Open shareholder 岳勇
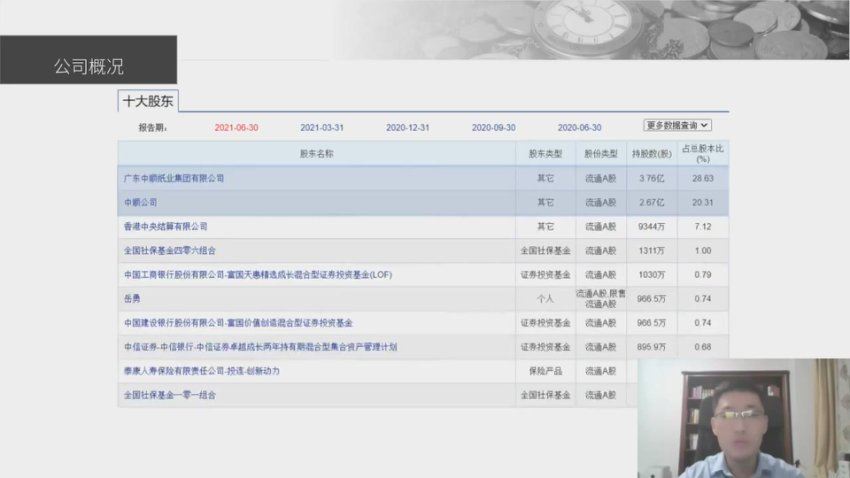850x478 pixels. (132, 299)
